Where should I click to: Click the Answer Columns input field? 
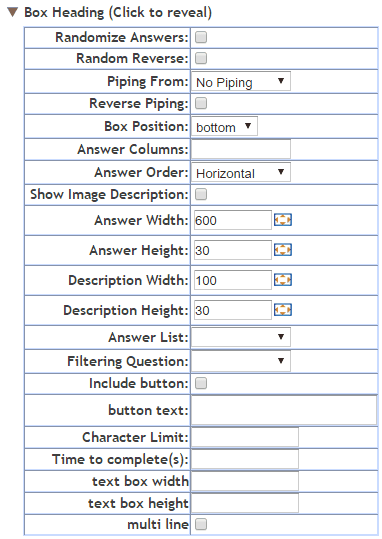click(x=241, y=149)
